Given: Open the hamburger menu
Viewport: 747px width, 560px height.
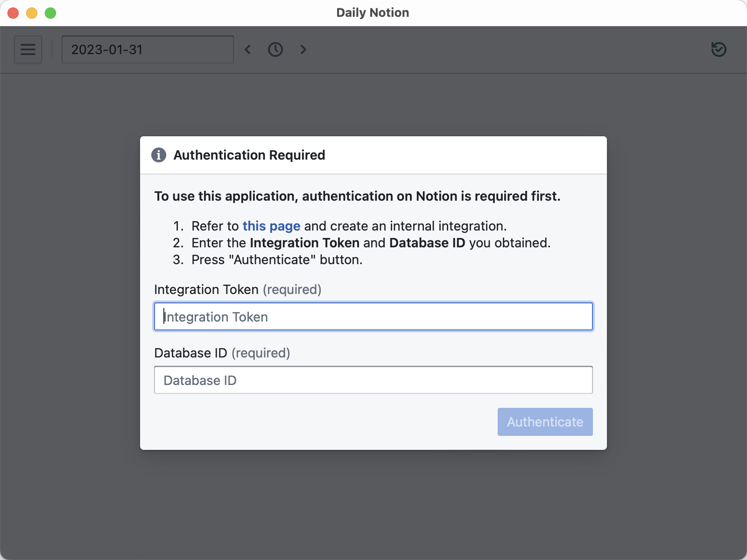Looking at the screenshot, I should (28, 49).
